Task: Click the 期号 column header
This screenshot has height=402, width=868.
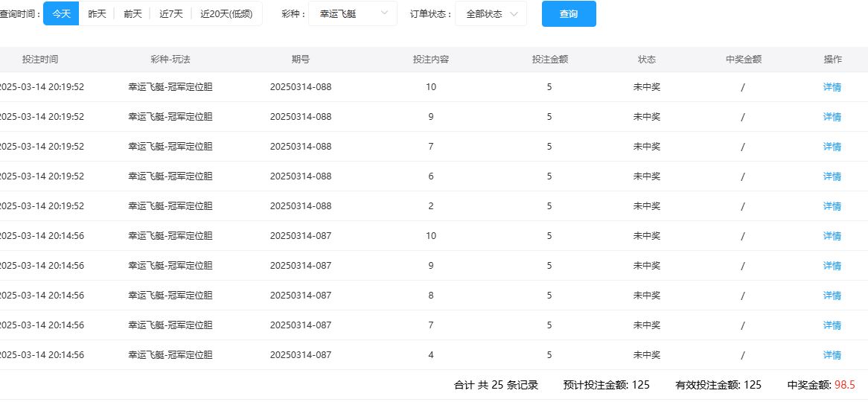Action: click(x=301, y=60)
